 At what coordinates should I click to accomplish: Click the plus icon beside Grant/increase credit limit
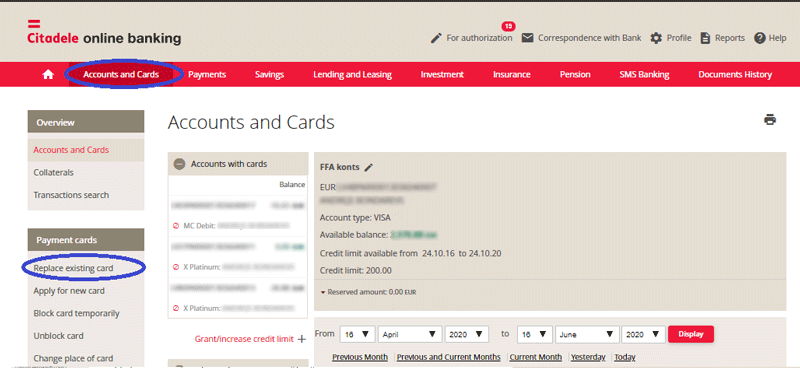(302, 339)
